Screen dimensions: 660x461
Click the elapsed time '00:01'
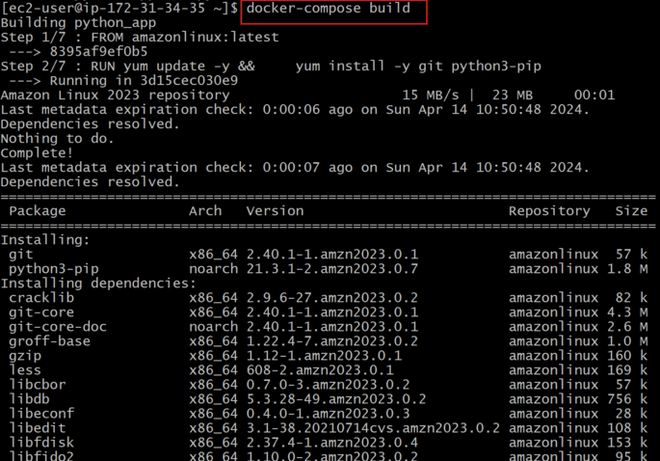pyautogui.click(x=594, y=95)
